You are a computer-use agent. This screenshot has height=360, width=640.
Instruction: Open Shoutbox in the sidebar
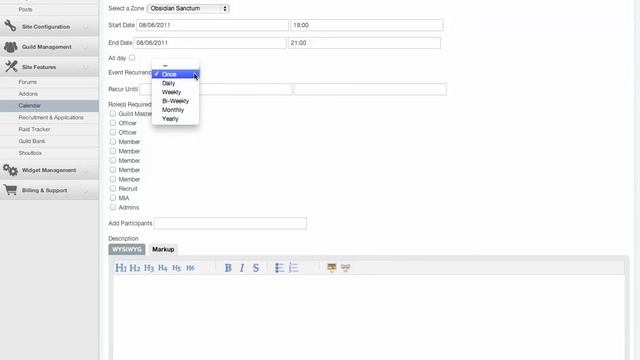[30, 153]
